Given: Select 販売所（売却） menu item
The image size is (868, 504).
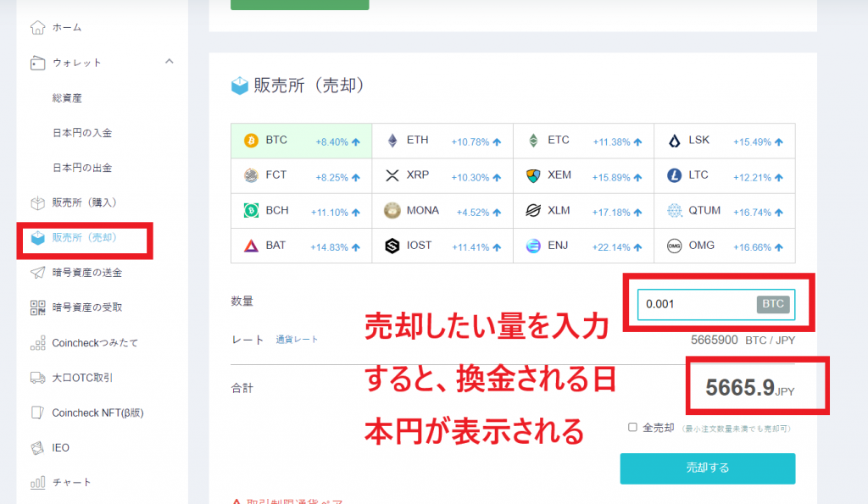Looking at the screenshot, I should coord(84,237).
